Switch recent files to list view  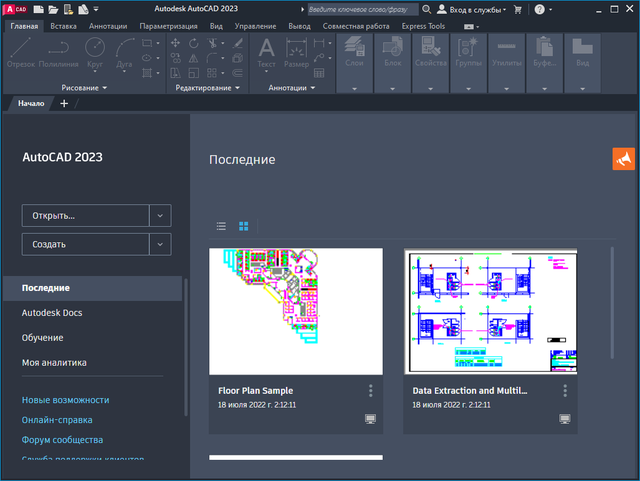[221, 226]
